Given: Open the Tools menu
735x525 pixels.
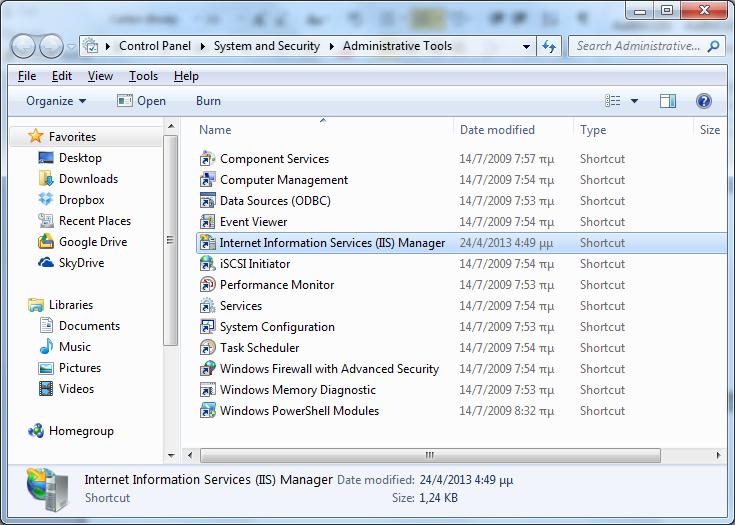Looking at the screenshot, I should pos(143,76).
